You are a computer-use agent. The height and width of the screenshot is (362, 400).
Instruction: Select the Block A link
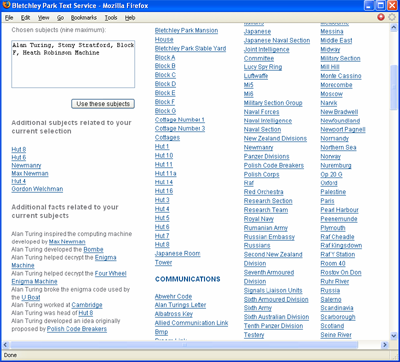coord(165,57)
